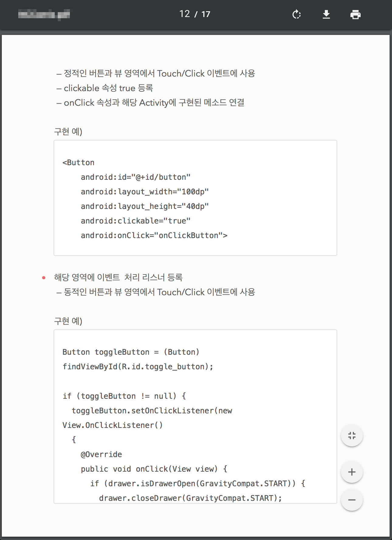Zoom out with the minus button
Viewport: 392px width, 540px height.
coord(352,500)
